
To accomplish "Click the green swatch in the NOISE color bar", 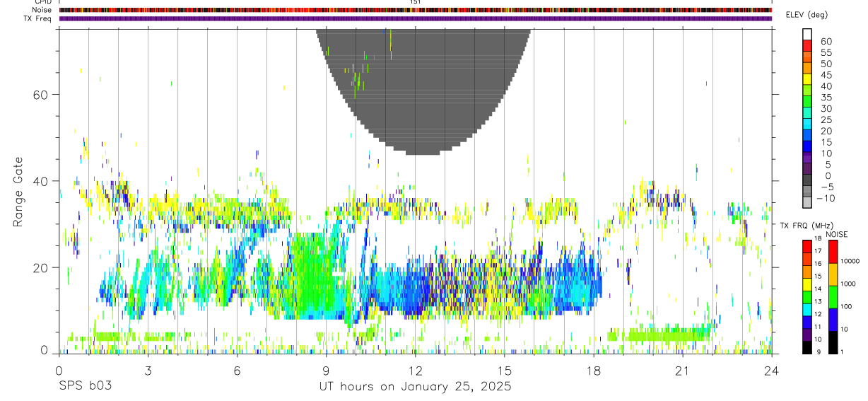I will point(833,297).
